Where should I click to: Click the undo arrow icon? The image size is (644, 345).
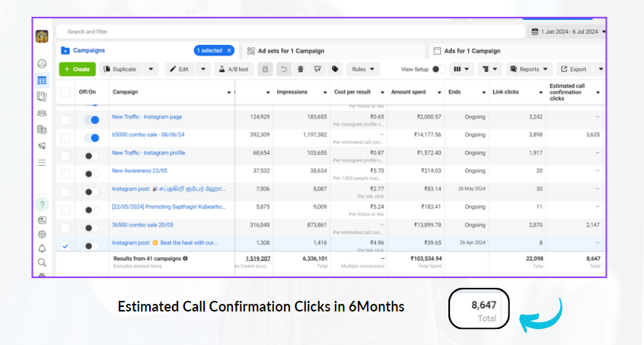(x=283, y=69)
